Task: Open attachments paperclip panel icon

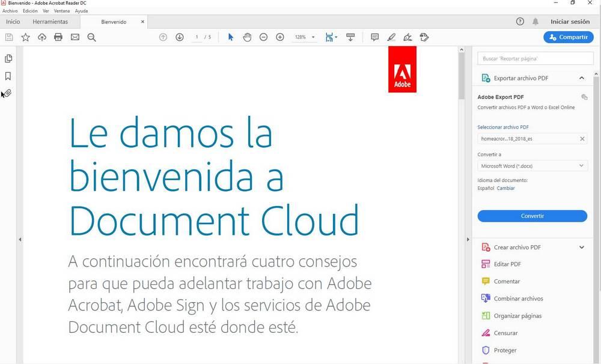Action: [x=8, y=93]
